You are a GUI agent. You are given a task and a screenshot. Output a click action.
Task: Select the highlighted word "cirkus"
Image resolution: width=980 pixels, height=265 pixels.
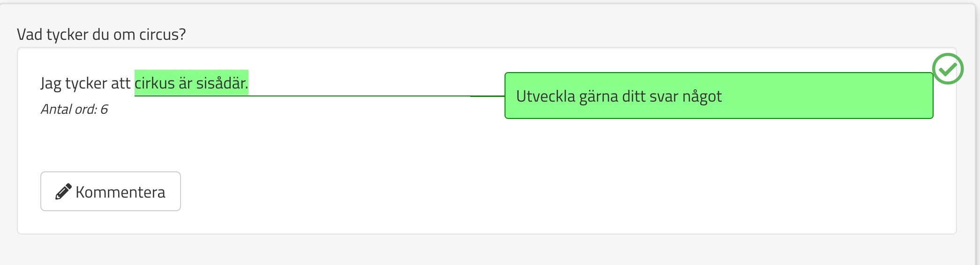155,83
